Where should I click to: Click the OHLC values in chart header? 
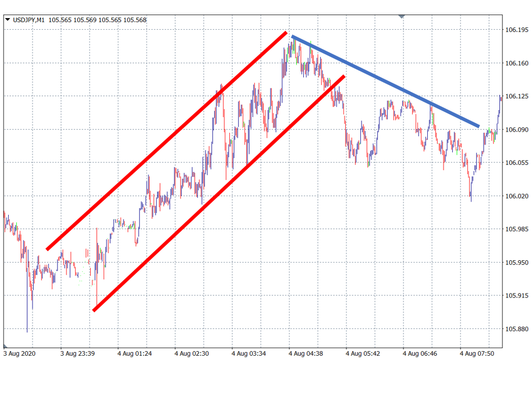pos(97,20)
